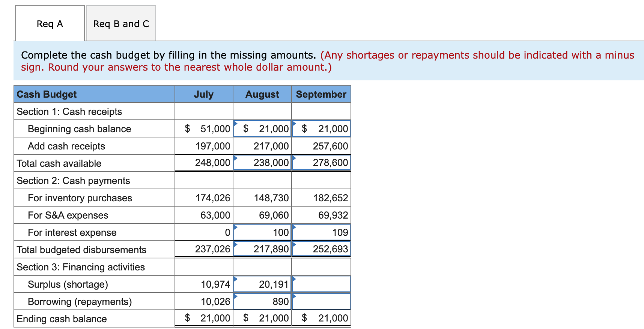This screenshot has height=329, width=644.
Task: Click Total budgeted disbursements row label
Action: click(x=81, y=250)
